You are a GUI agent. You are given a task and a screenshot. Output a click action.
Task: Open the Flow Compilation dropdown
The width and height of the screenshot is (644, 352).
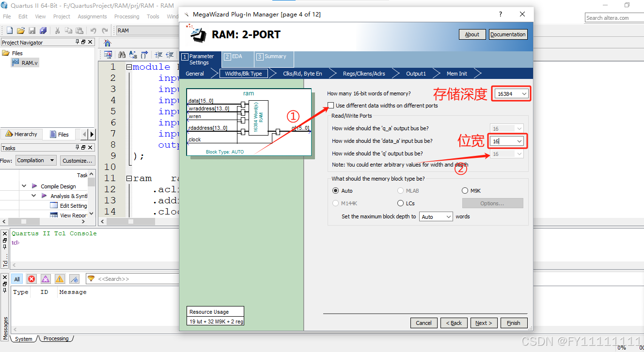[x=36, y=160]
